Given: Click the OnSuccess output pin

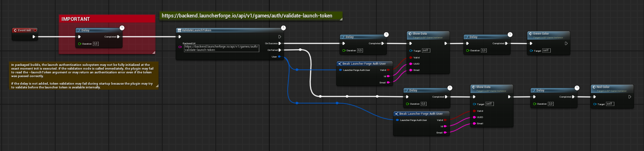Looking at the screenshot, I should (280, 43).
